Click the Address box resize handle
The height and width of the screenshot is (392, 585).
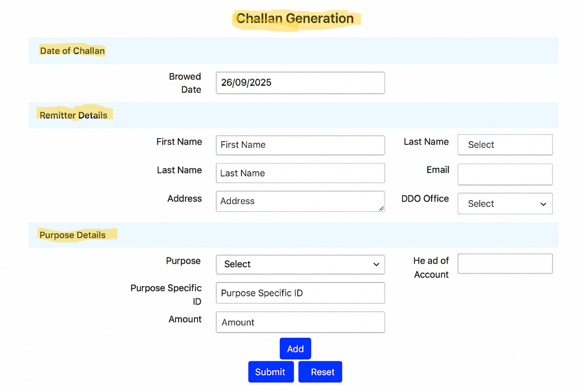point(381,208)
